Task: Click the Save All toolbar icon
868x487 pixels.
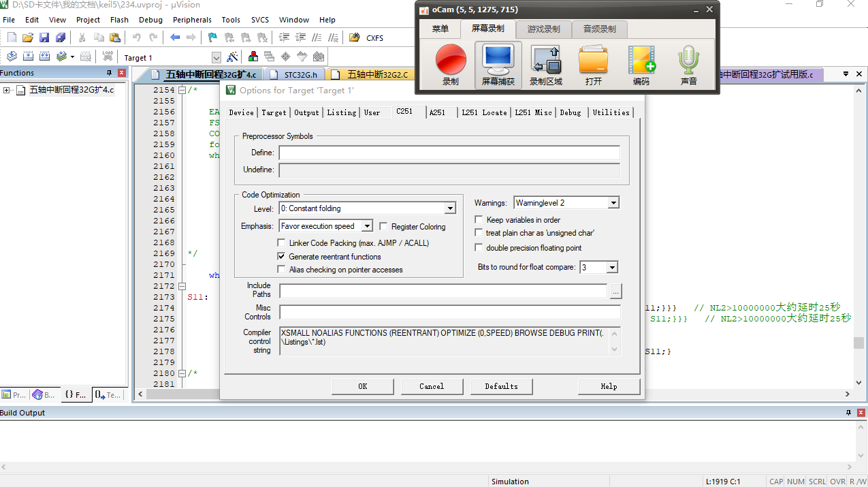Action: [61, 37]
